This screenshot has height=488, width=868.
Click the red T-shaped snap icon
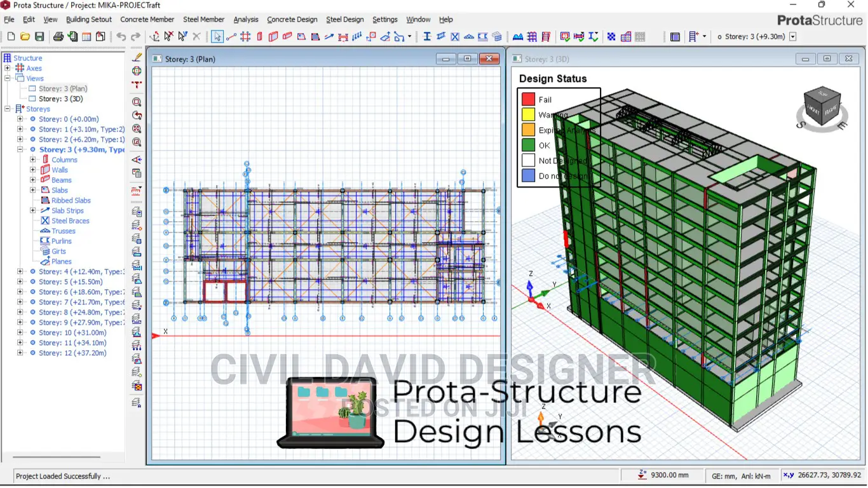coord(137,84)
